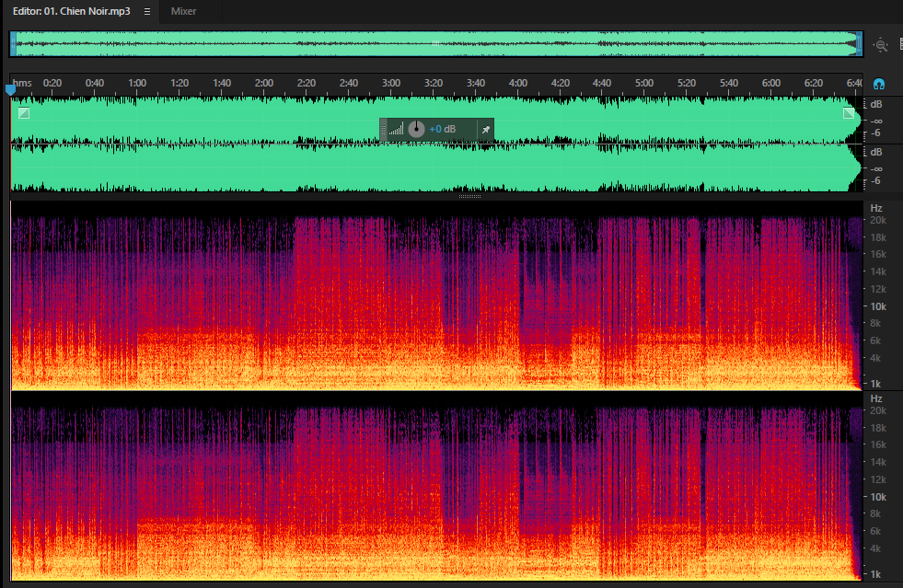Click the 6:00 mark on time ruler
This screenshot has height=588, width=903.
[x=771, y=83]
